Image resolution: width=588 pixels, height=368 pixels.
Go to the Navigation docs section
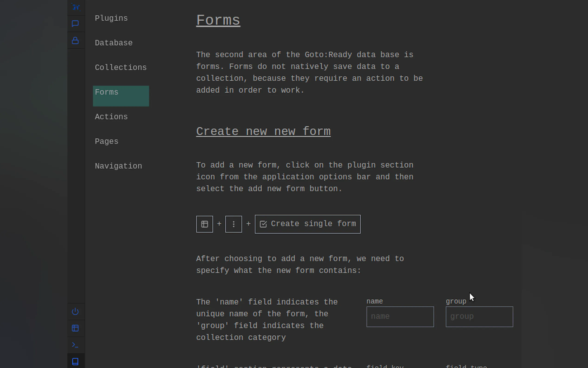[118, 166]
